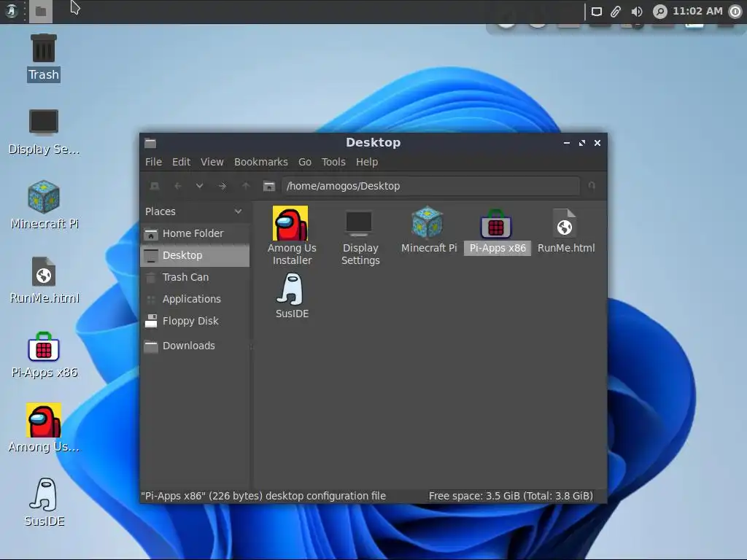The height and width of the screenshot is (560, 747).
Task: Go forward in folder history
Action: (x=222, y=186)
